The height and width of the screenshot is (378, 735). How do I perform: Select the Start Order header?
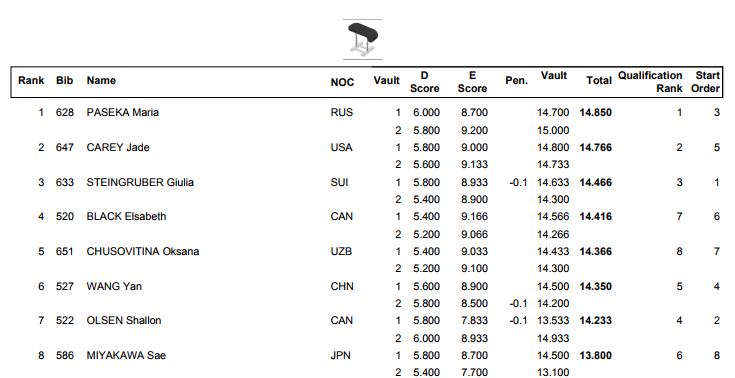click(705, 82)
